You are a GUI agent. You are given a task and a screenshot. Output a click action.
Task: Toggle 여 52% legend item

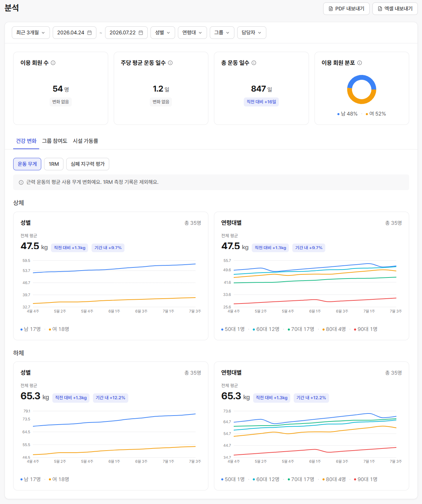point(376,114)
